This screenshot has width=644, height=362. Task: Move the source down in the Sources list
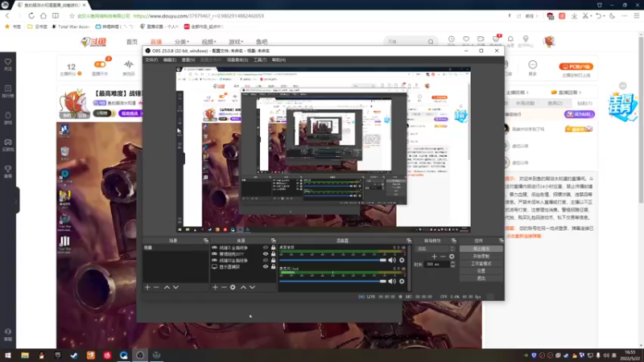pyautogui.click(x=252, y=287)
